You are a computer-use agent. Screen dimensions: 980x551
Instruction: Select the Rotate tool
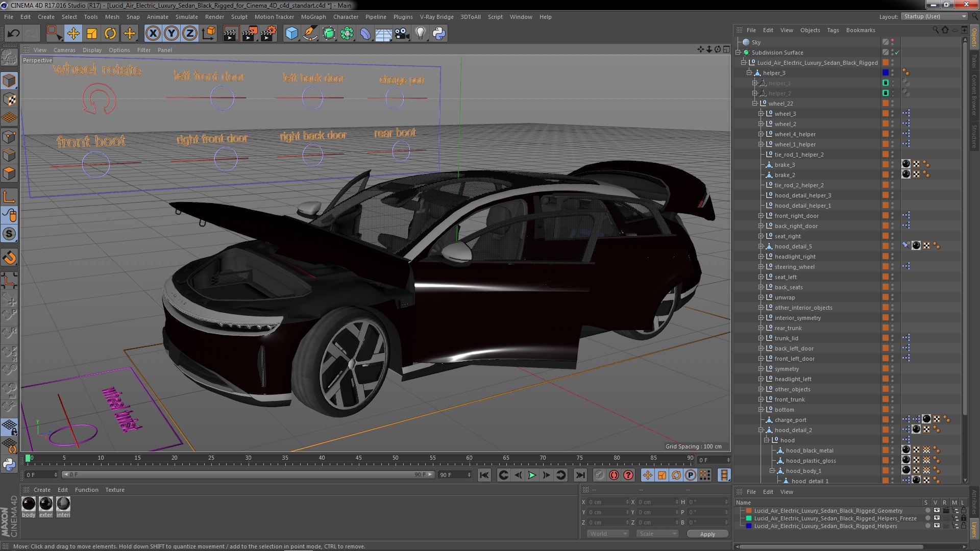[110, 34]
